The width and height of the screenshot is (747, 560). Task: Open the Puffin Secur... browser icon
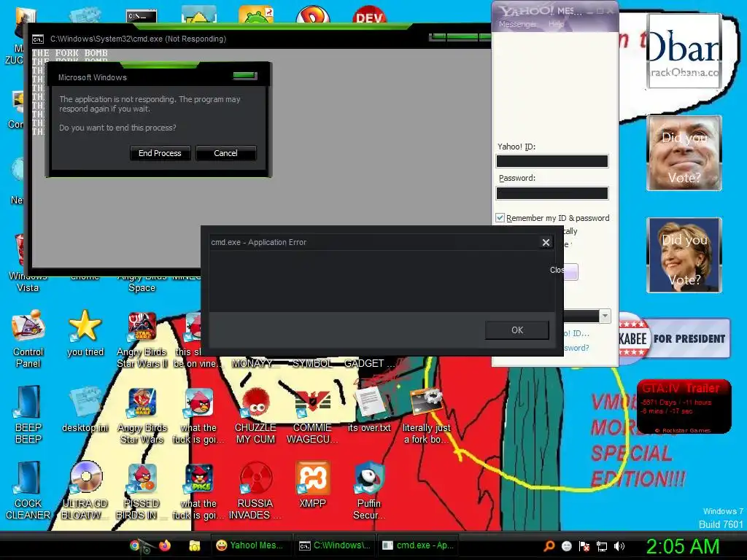[x=369, y=491]
